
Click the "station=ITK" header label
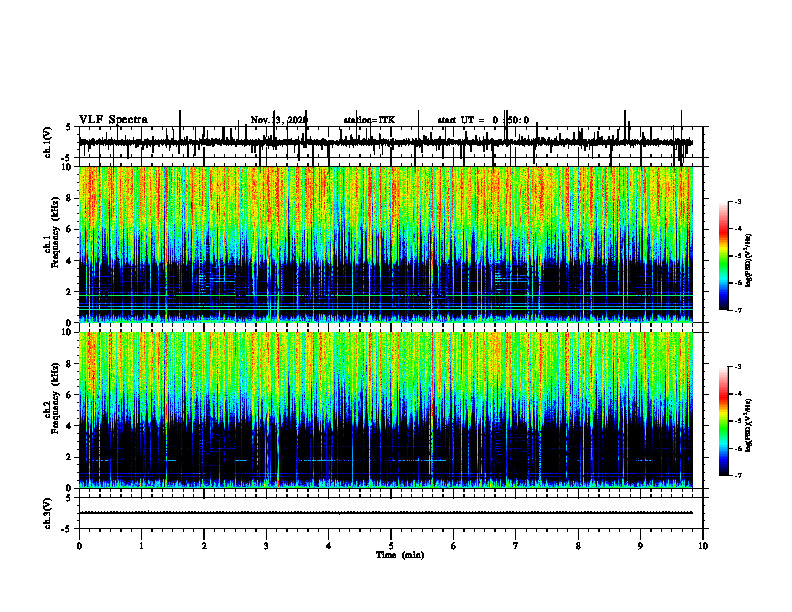tap(369, 120)
